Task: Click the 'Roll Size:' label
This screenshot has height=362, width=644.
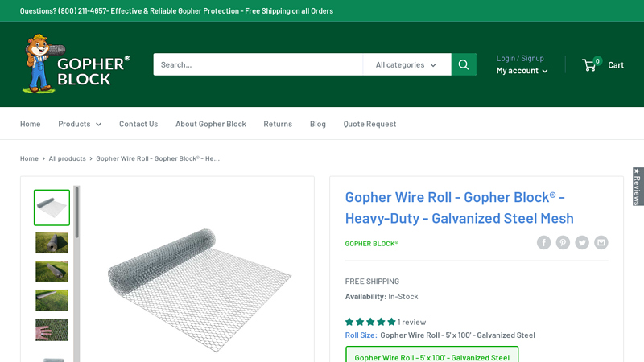Action: [361, 335]
